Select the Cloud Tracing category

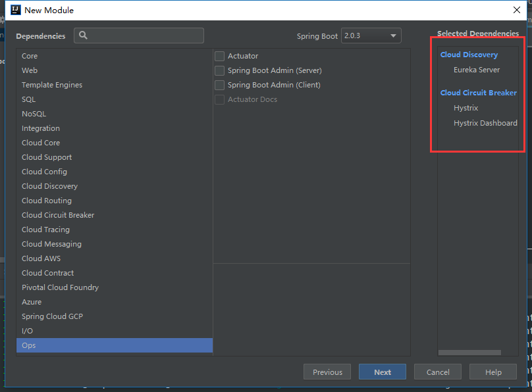click(x=115, y=230)
